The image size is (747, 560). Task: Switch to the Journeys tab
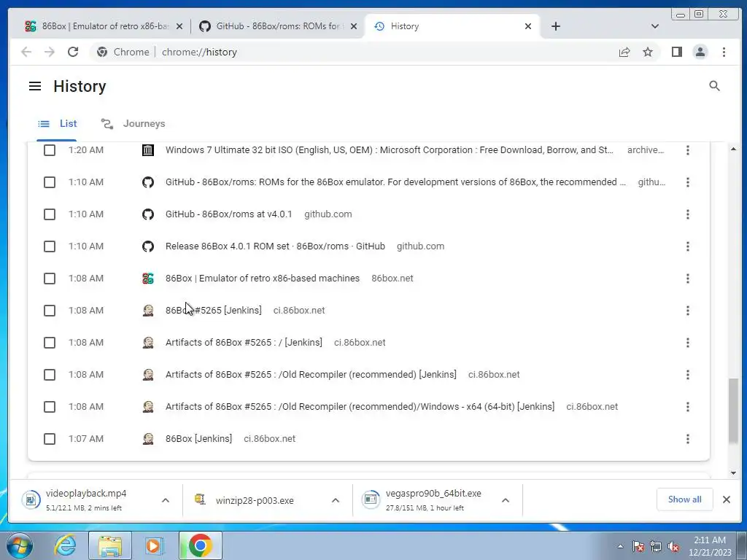pos(133,124)
